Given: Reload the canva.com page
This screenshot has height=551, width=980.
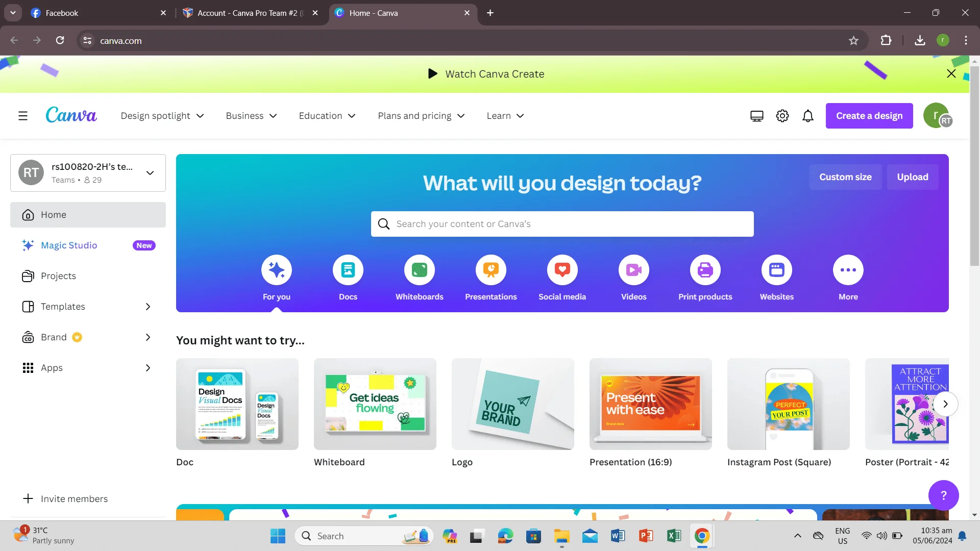Looking at the screenshot, I should [x=60, y=40].
